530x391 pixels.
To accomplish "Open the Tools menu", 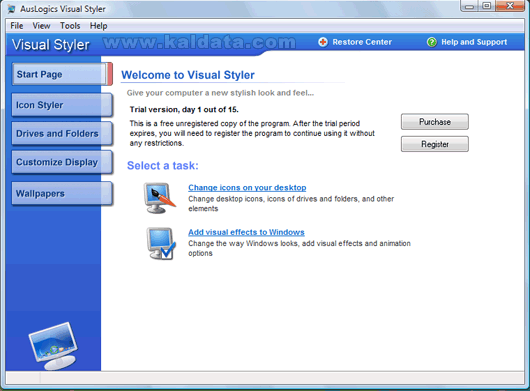I will (70, 26).
